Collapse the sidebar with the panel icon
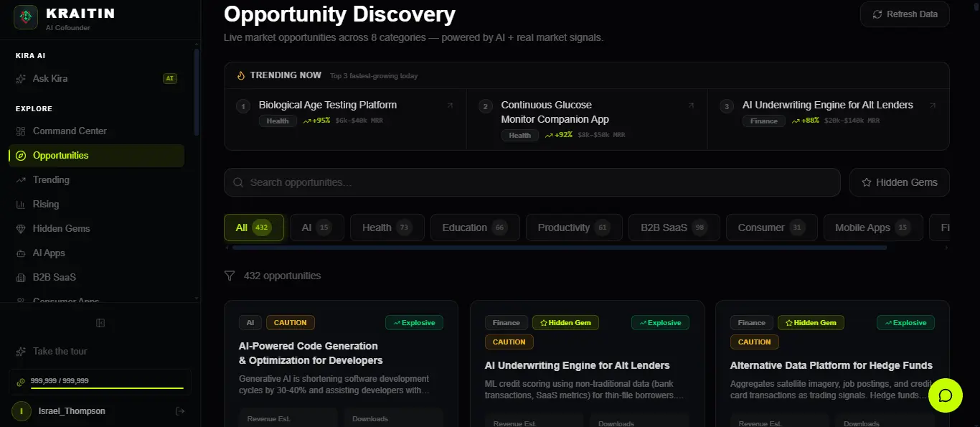Image resolution: width=980 pixels, height=427 pixels. (100, 323)
